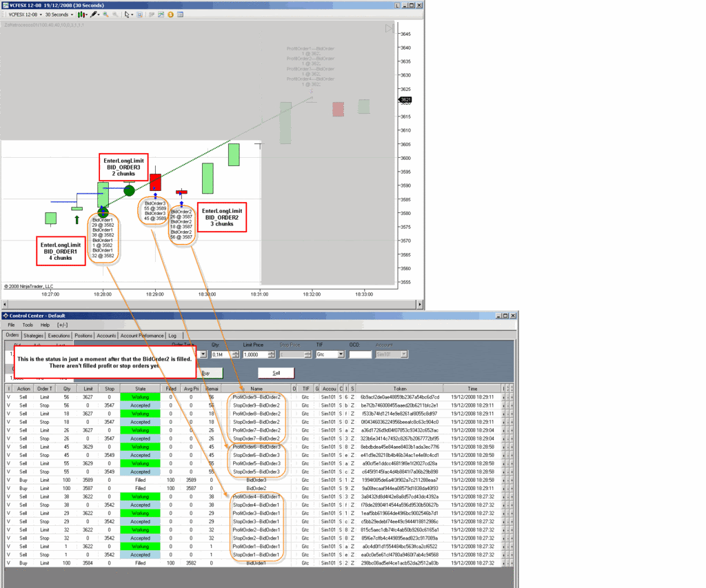Click into the OCO input field
The width and height of the screenshot is (706, 588).
point(359,354)
